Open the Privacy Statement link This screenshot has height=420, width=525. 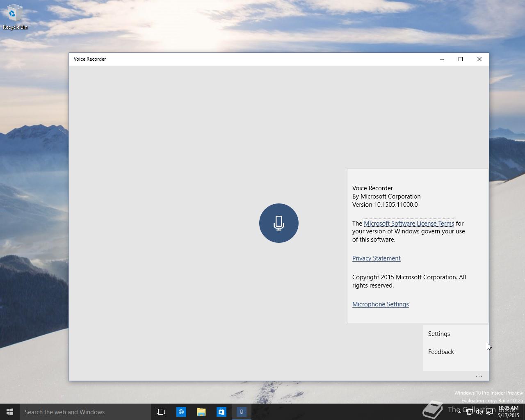(377, 258)
